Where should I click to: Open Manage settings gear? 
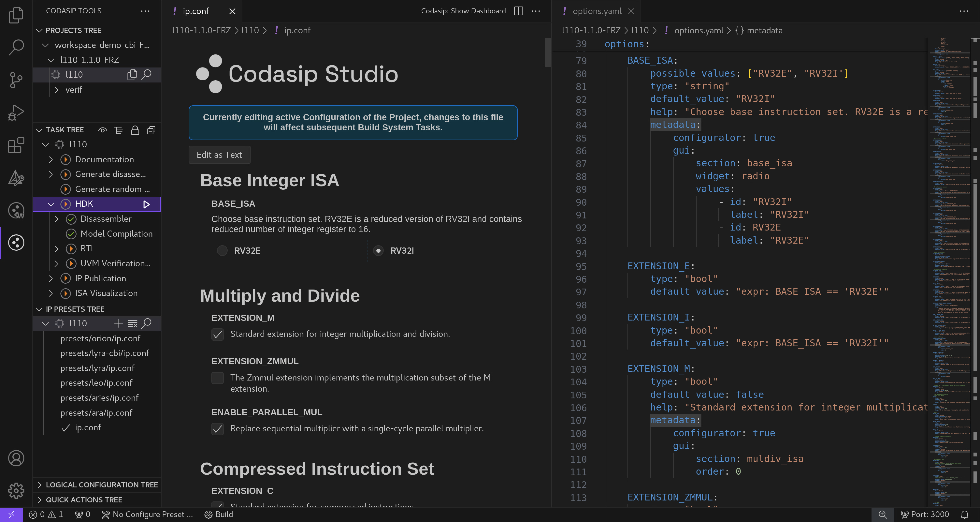(16, 490)
